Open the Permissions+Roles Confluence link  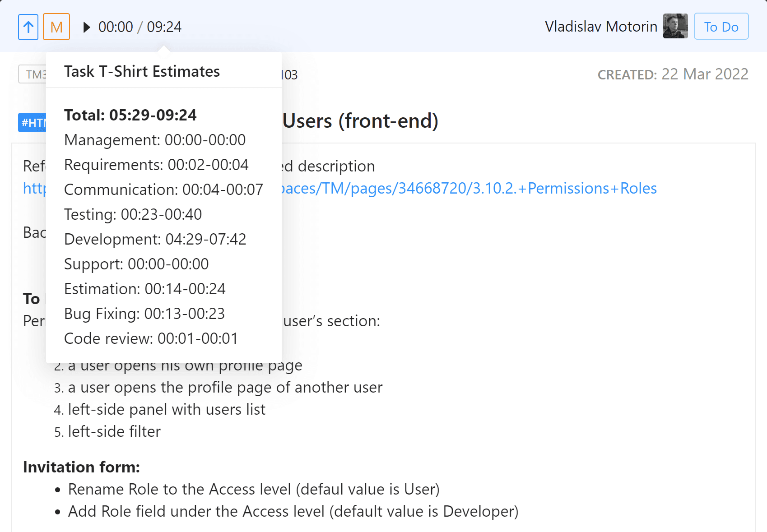[x=469, y=188]
